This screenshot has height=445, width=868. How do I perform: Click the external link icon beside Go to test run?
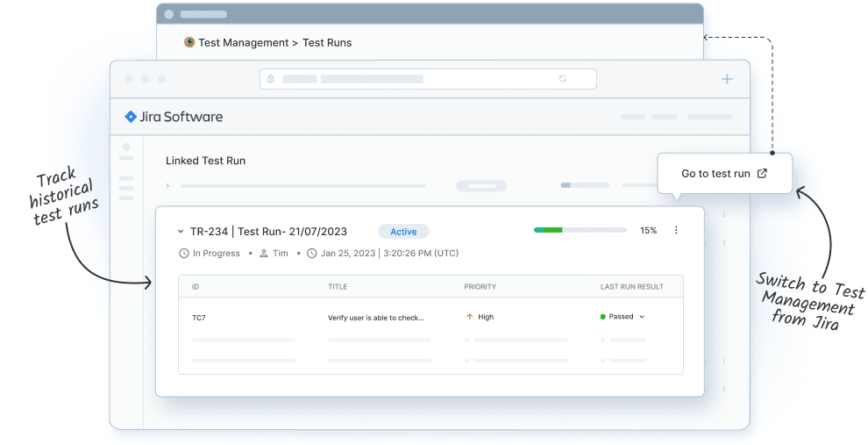762,174
